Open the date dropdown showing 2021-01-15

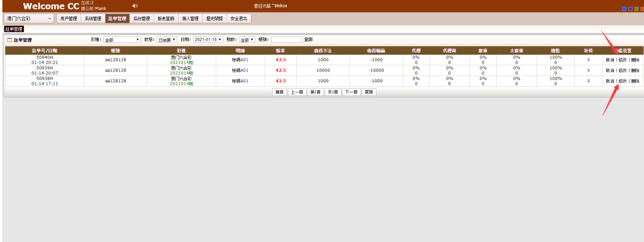pyautogui.click(x=208, y=40)
